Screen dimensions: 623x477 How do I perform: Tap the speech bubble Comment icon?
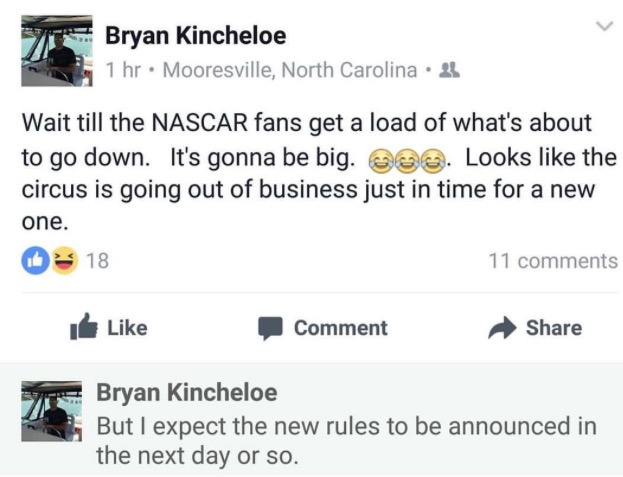pos(270,328)
